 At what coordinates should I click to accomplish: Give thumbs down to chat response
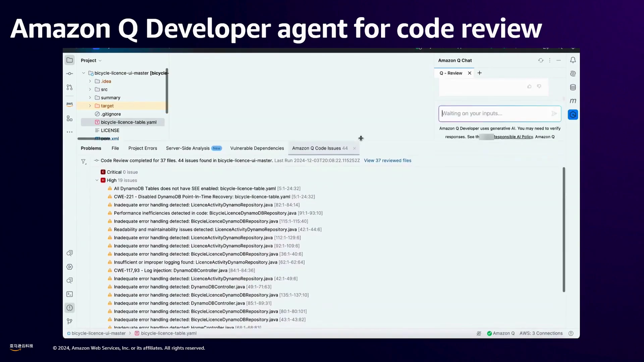(x=539, y=86)
